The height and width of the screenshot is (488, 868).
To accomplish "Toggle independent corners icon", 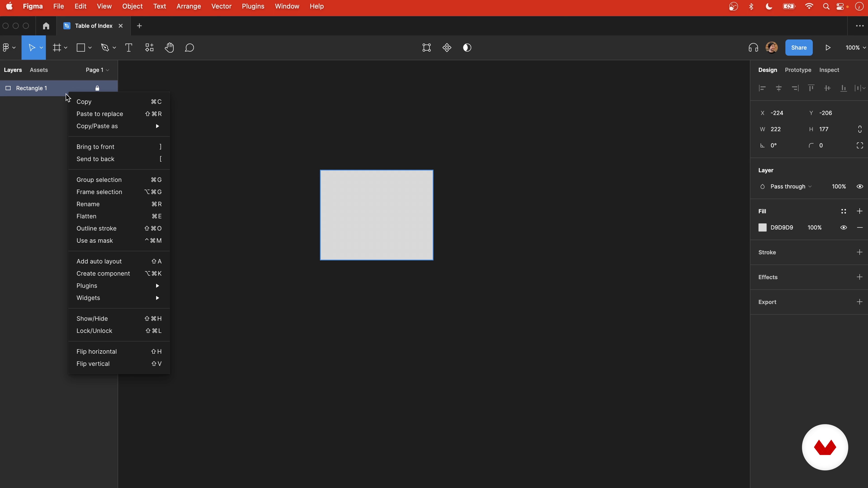I will (x=860, y=145).
